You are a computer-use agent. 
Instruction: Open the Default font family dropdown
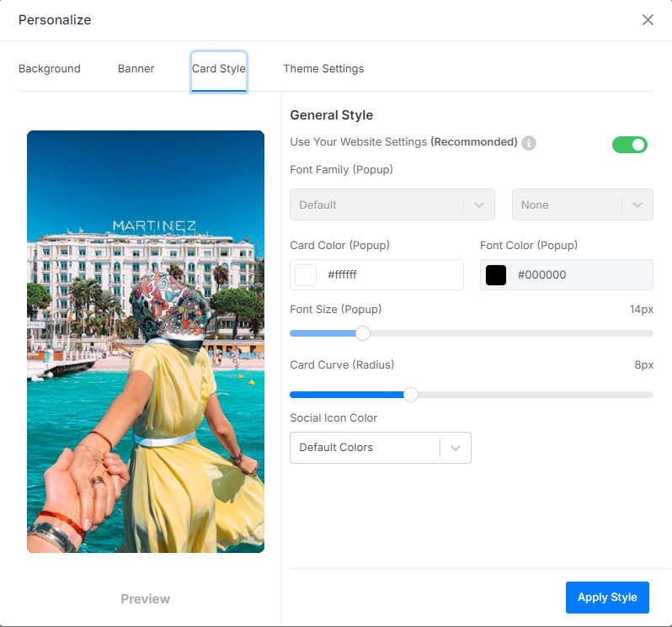pyautogui.click(x=392, y=205)
